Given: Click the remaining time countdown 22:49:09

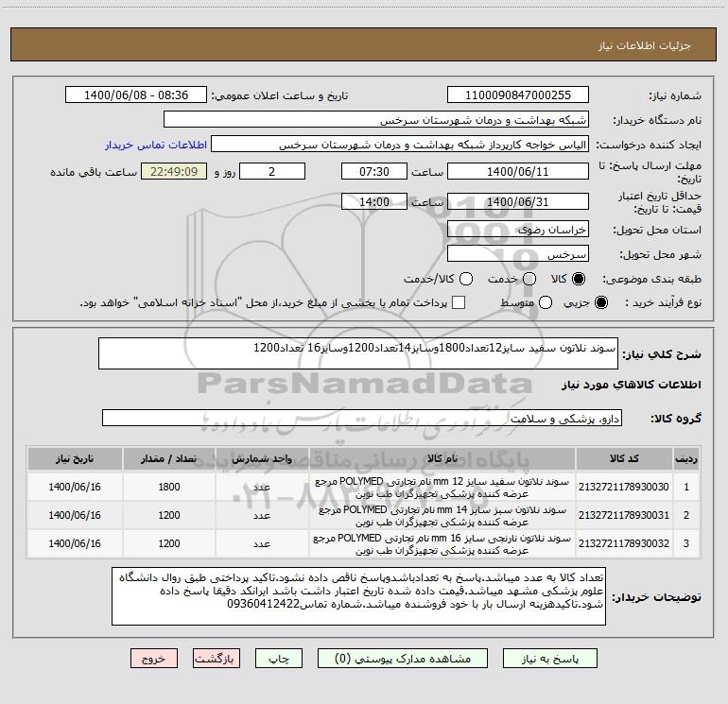Looking at the screenshot, I should [174, 171].
